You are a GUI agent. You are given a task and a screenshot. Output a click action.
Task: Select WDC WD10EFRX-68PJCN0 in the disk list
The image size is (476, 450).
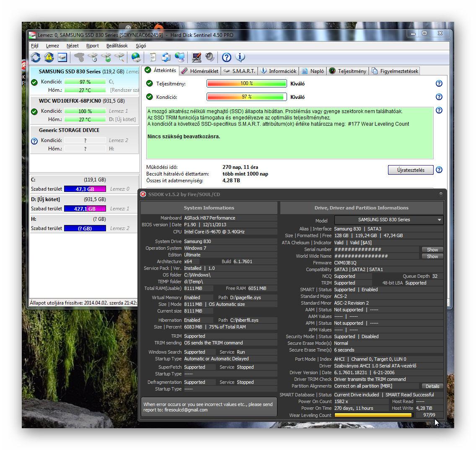coord(84,110)
